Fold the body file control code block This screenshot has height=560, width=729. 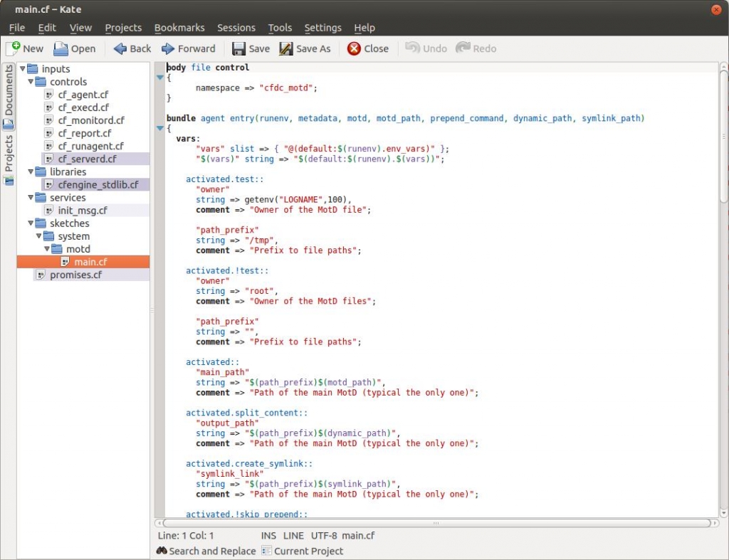point(160,78)
